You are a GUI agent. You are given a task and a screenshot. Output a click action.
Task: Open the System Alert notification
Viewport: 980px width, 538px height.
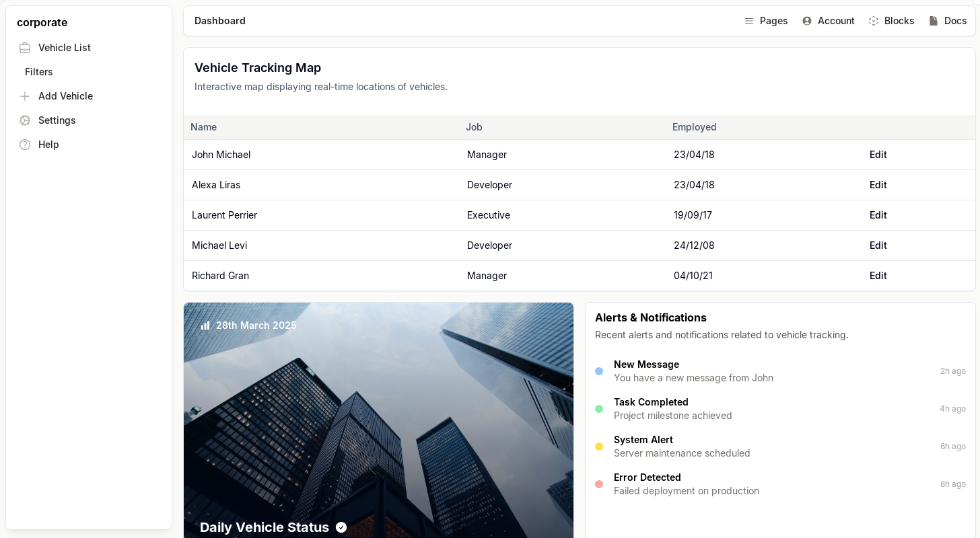[681, 447]
